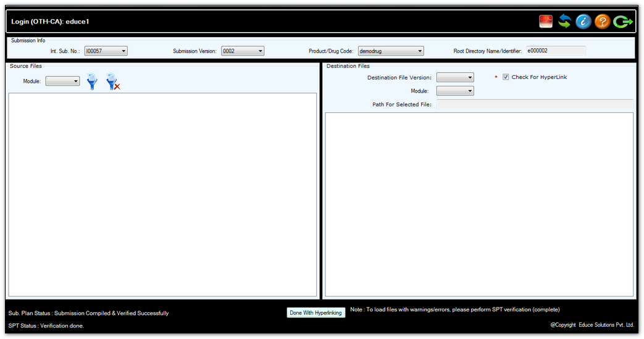Viewport: 644px width, 339px height.
Task: Click the red PDF icon in header
Action: (546, 22)
